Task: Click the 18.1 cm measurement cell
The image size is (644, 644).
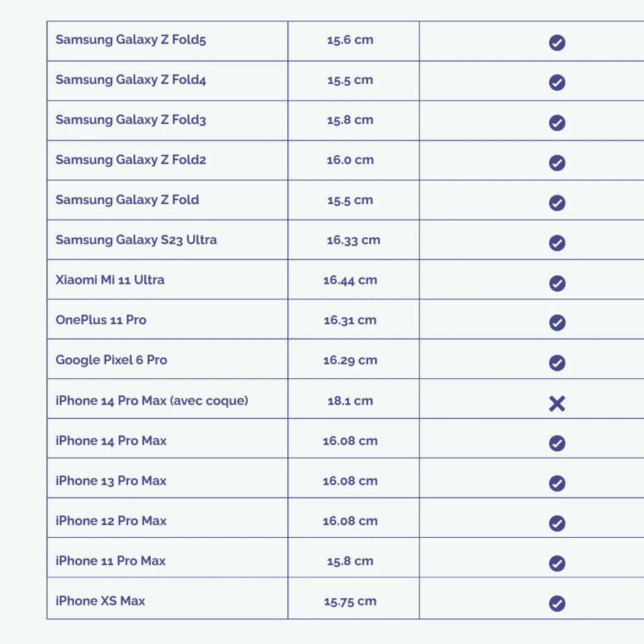Action: [353, 399]
